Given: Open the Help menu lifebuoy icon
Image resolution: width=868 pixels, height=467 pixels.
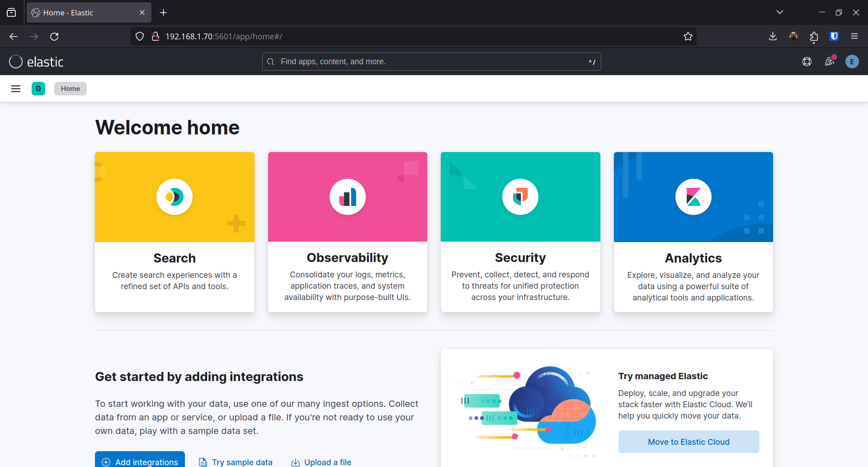Looking at the screenshot, I should pyautogui.click(x=807, y=62).
